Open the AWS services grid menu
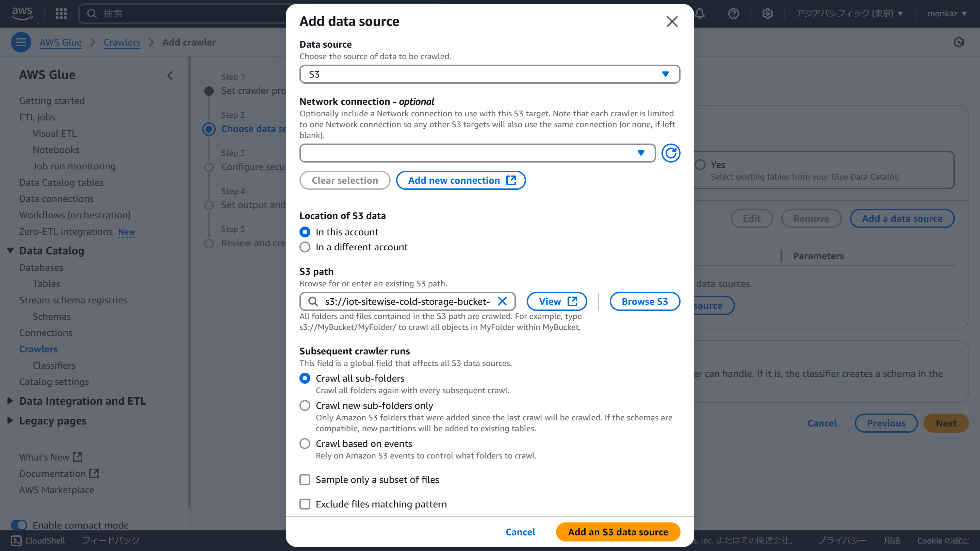 [61, 14]
